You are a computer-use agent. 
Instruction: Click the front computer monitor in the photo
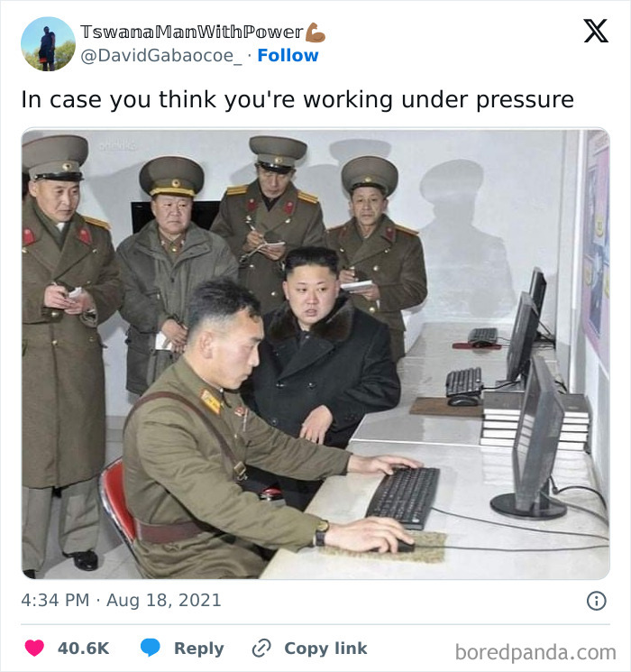click(534, 437)
